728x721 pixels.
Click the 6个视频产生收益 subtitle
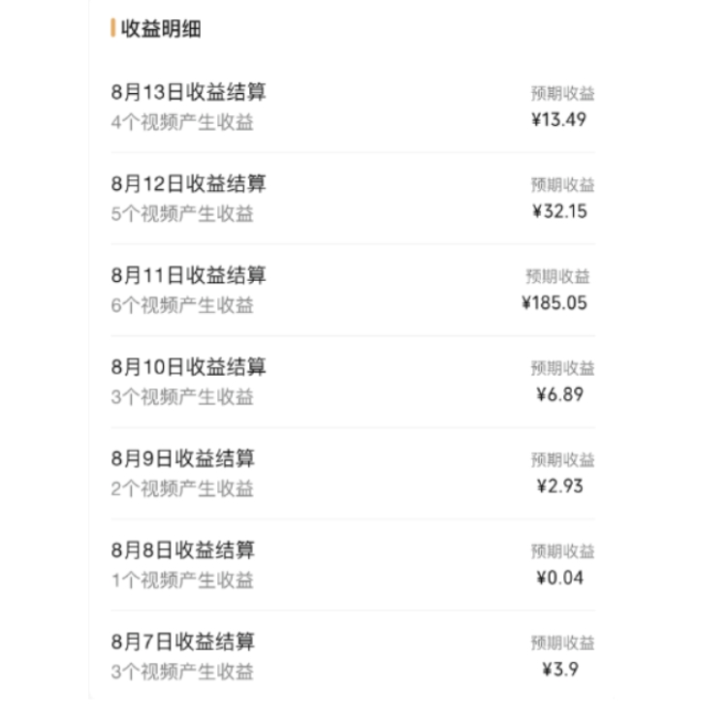coord(182,305)
